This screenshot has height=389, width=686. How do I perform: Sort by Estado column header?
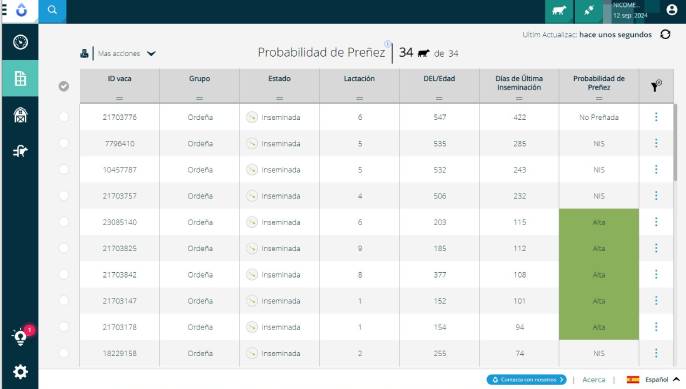tap(280, 79)
